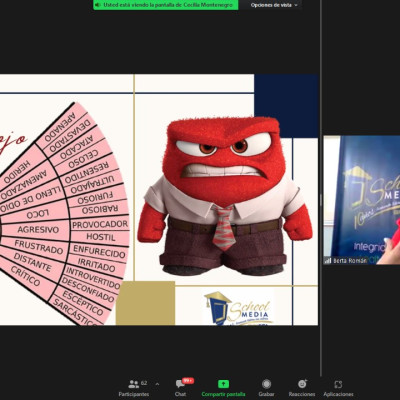The image size is (400, 400).
Task: Click the Opciones de vista dropdown arrow
Action: click(x=296, y=5)
